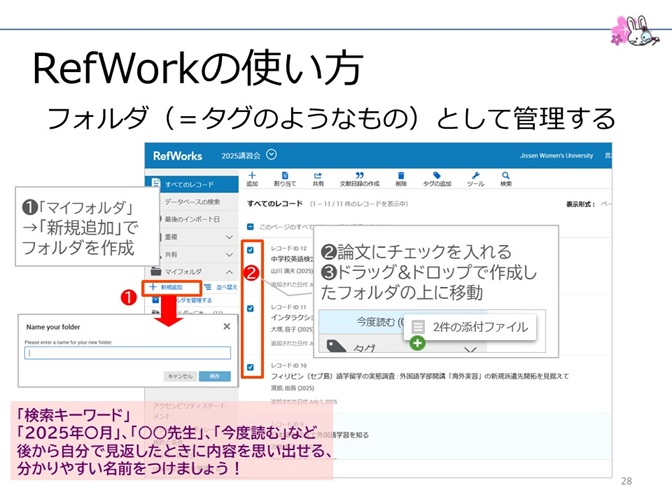
Task: Click the すべてのレコード heading text
Action: coord(275,204)
